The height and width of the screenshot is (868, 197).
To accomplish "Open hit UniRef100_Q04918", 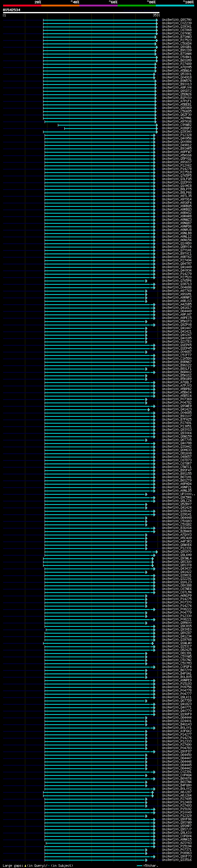I will [x=176, y=78].
